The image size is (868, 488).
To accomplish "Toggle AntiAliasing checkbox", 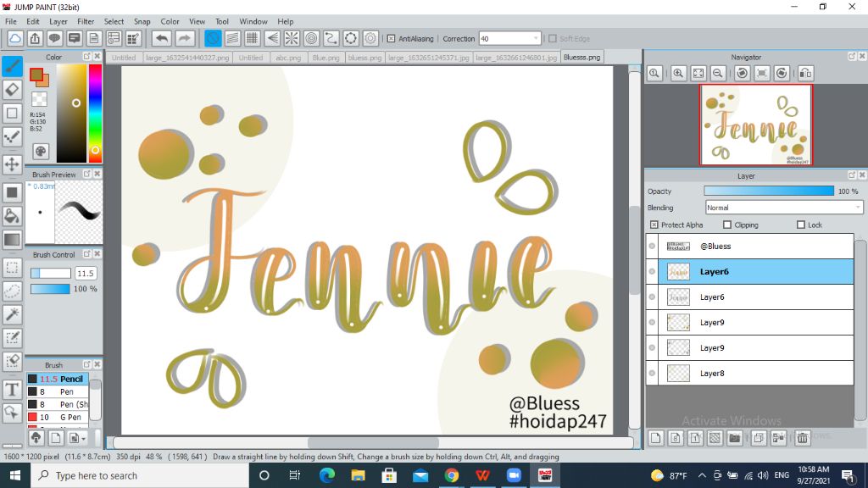I will coord(391,39).
